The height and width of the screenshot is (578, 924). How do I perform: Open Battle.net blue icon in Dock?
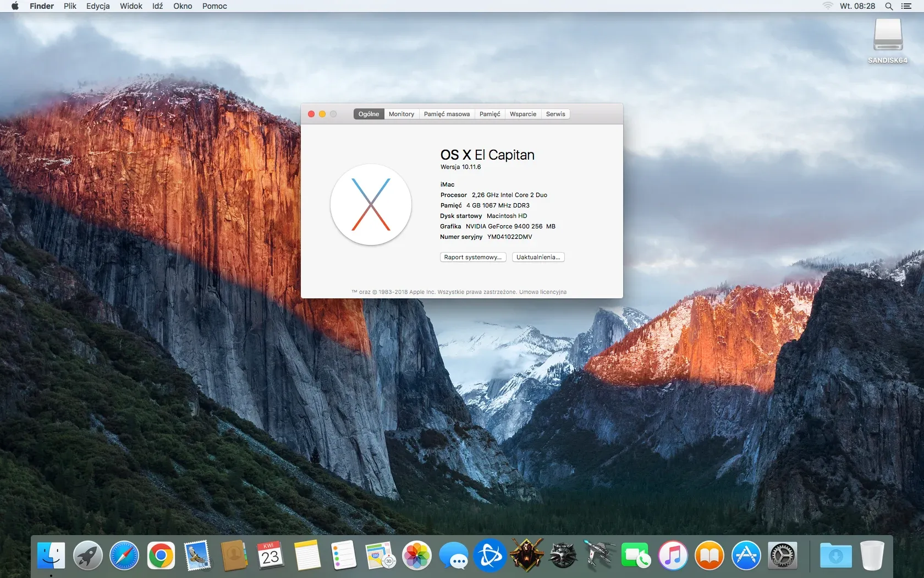490,555
